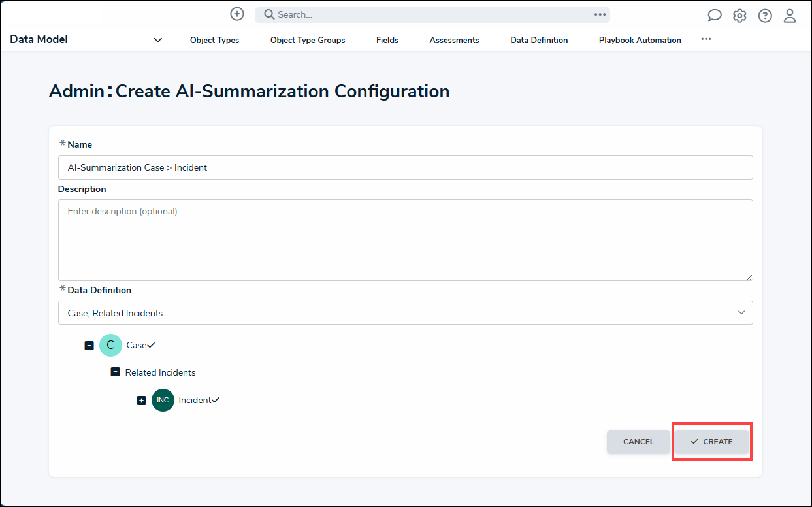Click the Create button
This screenshot has height=507, width=812.
[x=711, y=442]
